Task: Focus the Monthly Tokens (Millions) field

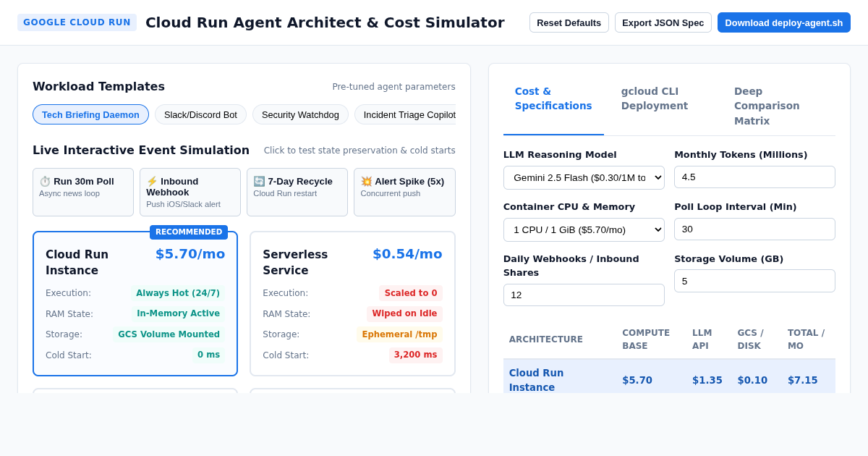Action: (x=754, y=177)
